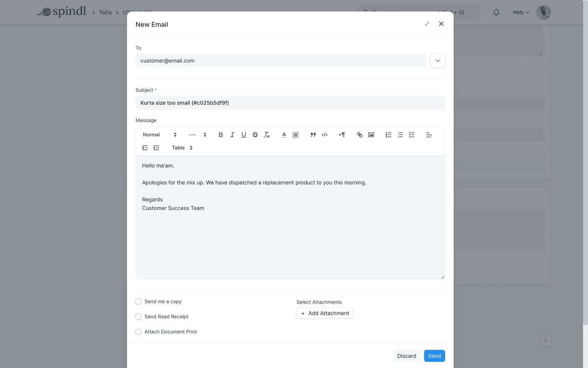Underline text using the toolbar icon
The image size is (588, 368).
(x=244, y=135)
